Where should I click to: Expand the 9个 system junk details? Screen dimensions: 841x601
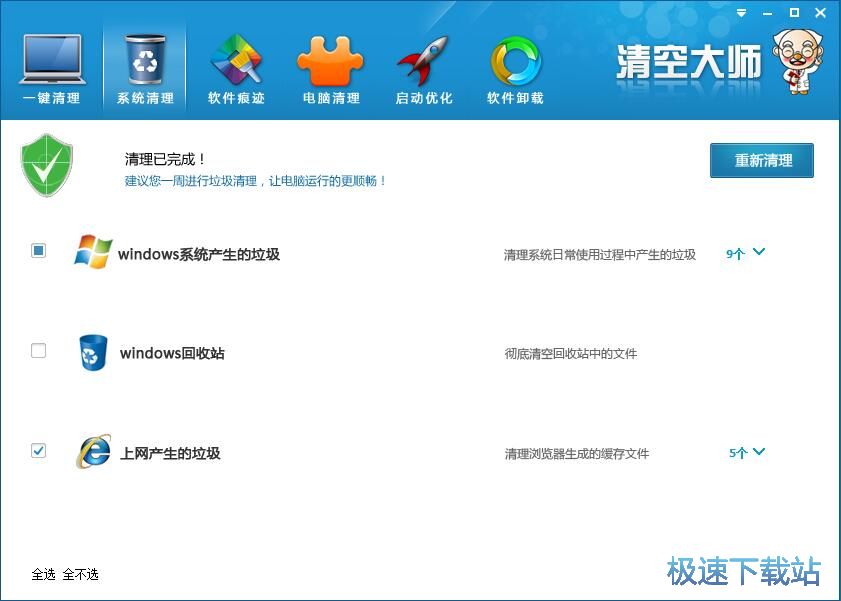[746, 254]
